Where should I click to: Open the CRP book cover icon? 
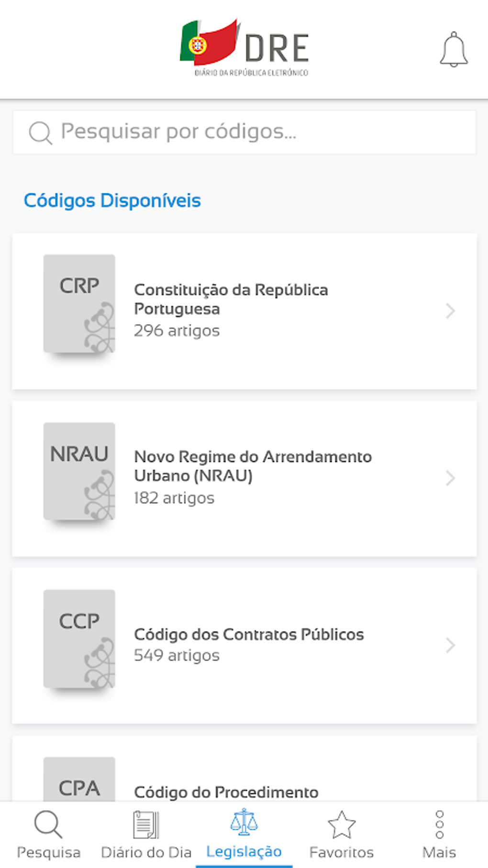click(x=79, y=304)
